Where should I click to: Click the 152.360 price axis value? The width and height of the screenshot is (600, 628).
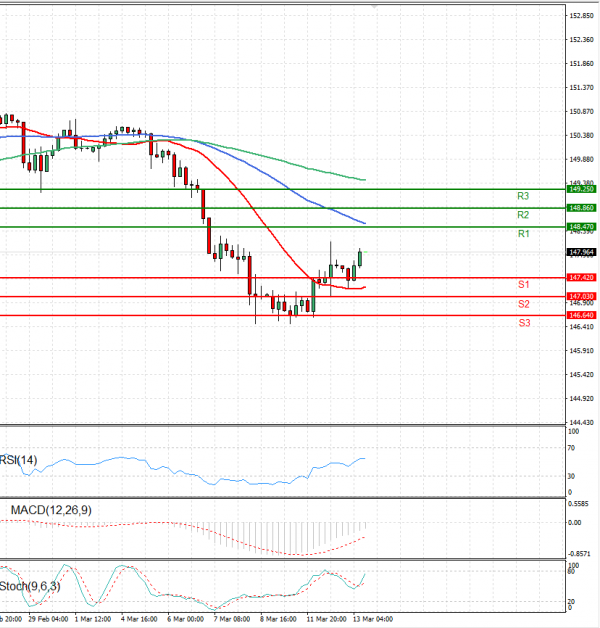(x=582, y=40)
